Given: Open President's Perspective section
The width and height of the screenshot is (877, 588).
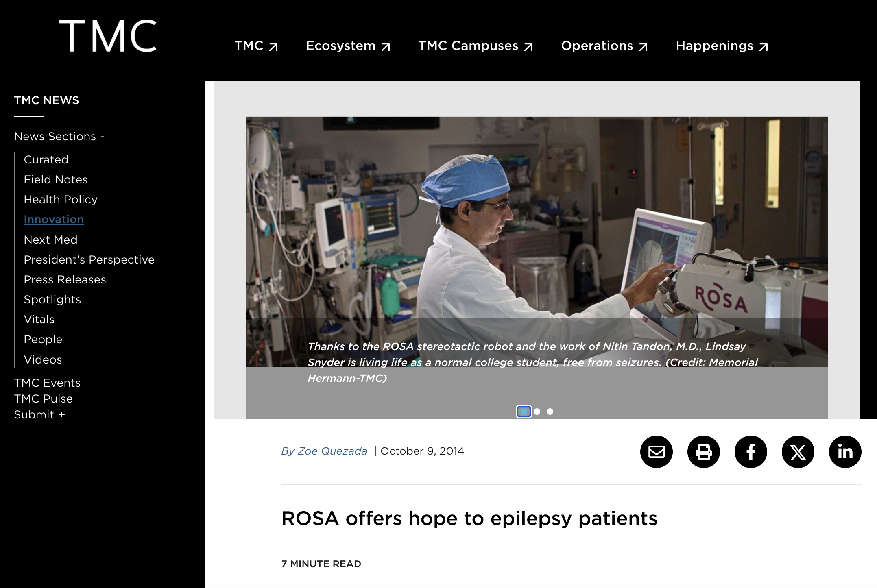Looking at the screenshot, I should (89, 259).
